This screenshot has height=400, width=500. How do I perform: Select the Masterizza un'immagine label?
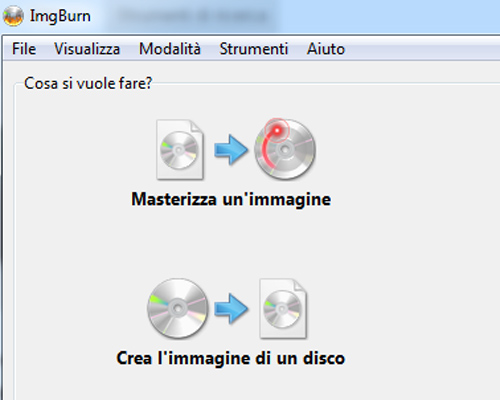231,199
